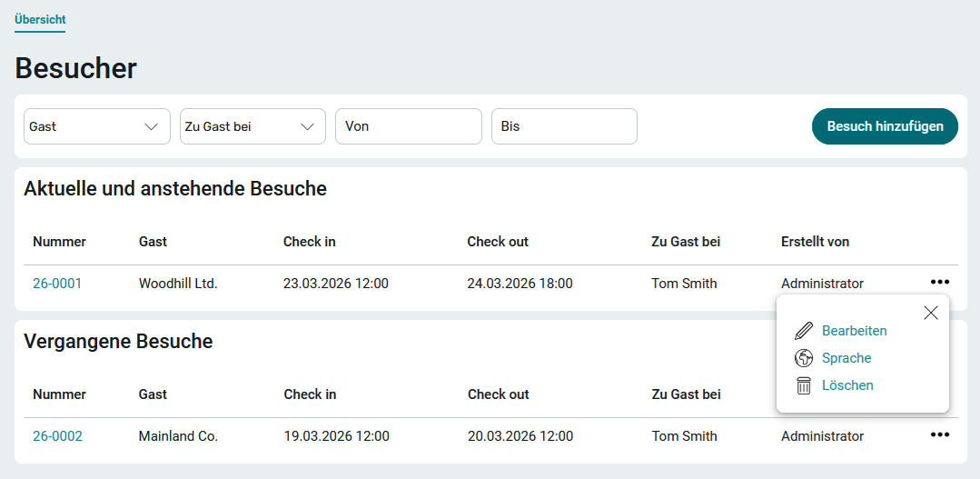Click Check in header of current visits

tap(310, 242)
